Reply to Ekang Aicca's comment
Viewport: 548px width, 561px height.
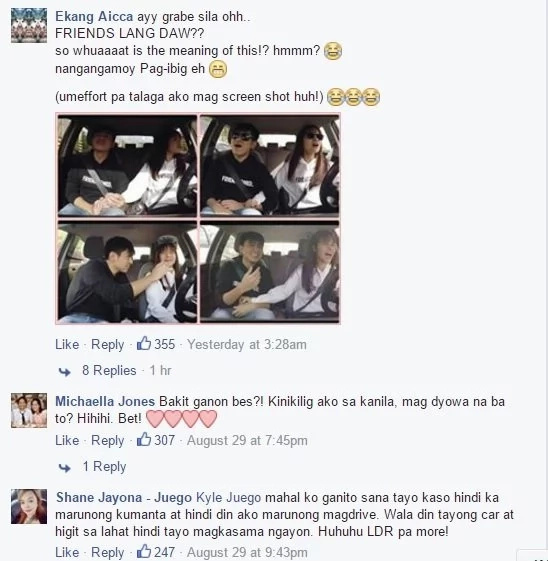point(108,345)
